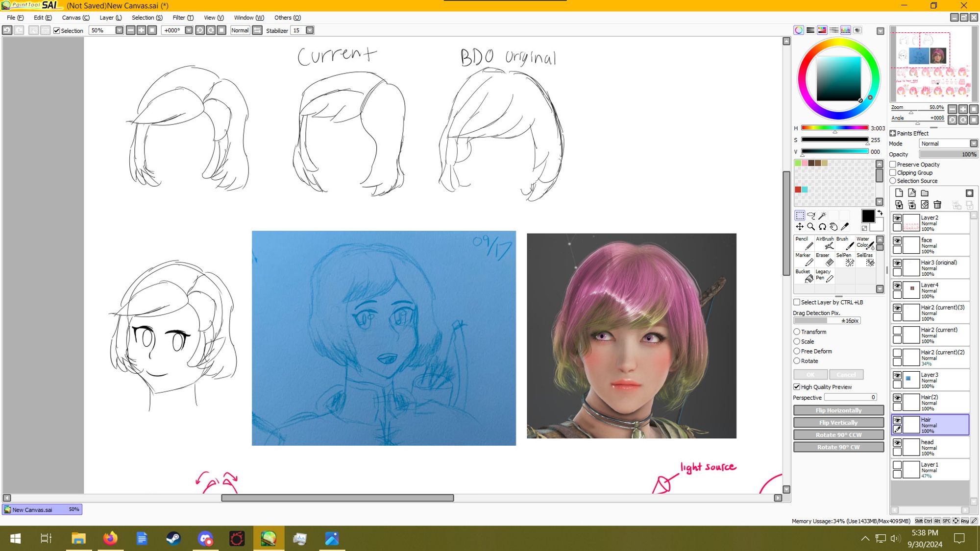Toggle the Selection checkbox in toolbar
This screenshot has width=980, height=551.
tap(57, 30)
